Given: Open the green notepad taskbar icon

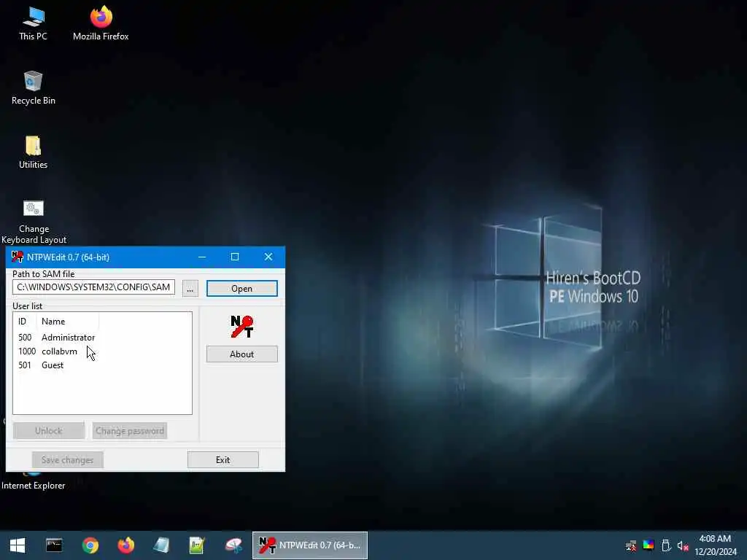Looking at the screenshot, I should coord(197,545).
